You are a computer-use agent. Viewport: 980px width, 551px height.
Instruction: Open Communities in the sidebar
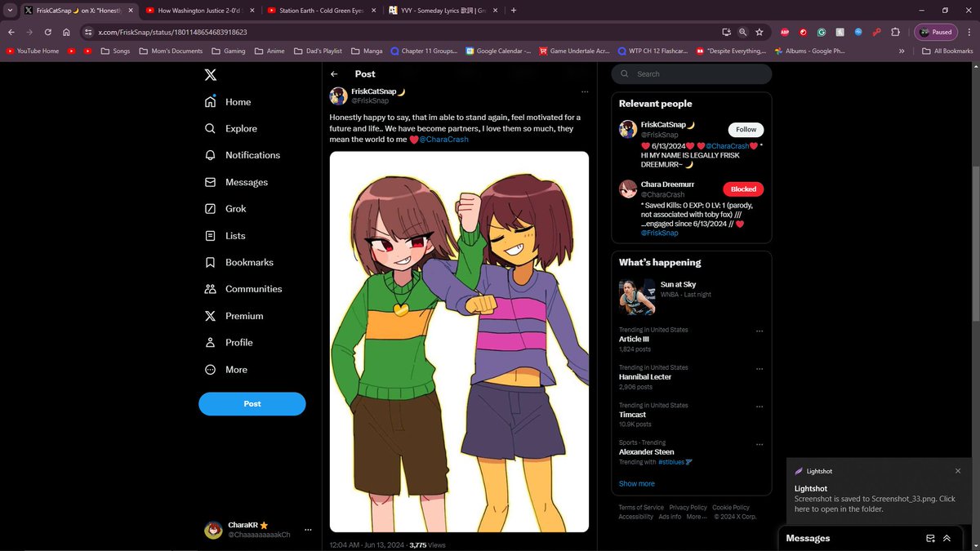[243, 289]
